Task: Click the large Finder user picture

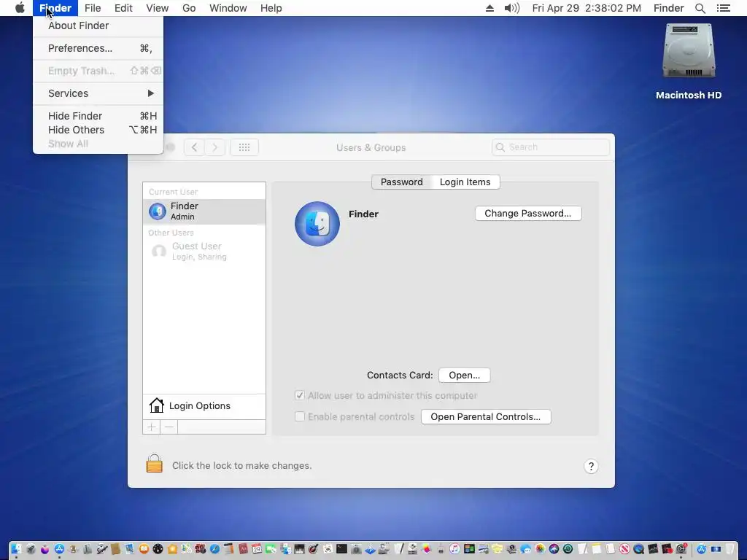Action: (x=317, y=224)
